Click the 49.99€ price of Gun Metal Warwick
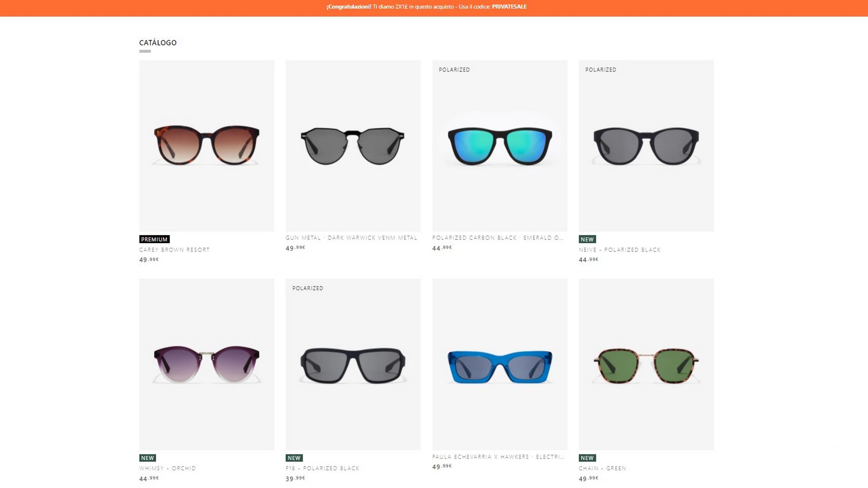Viewport: 868px width, 488px height. [x=296, y=248]
